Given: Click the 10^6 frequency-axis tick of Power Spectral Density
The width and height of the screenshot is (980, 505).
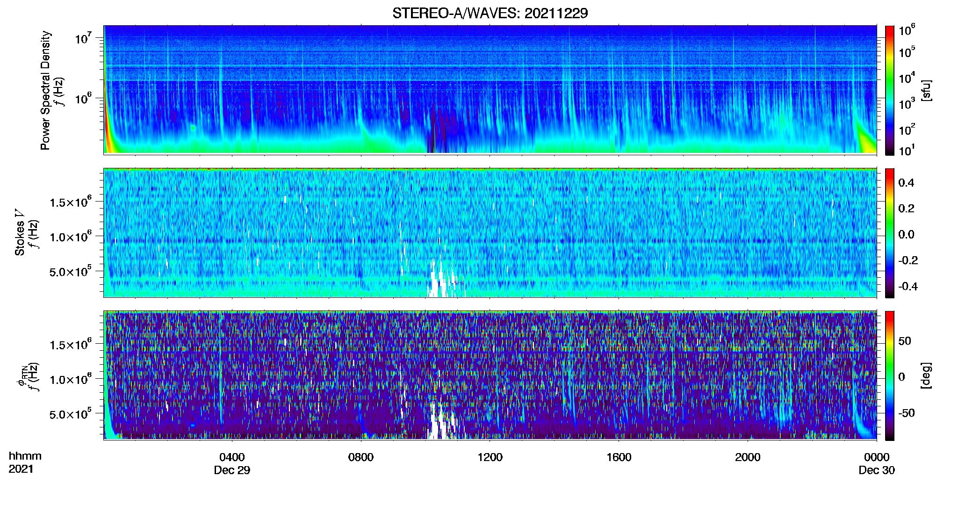Looking at the screenshot, I should pyautogui.click(x=84, y=98).
